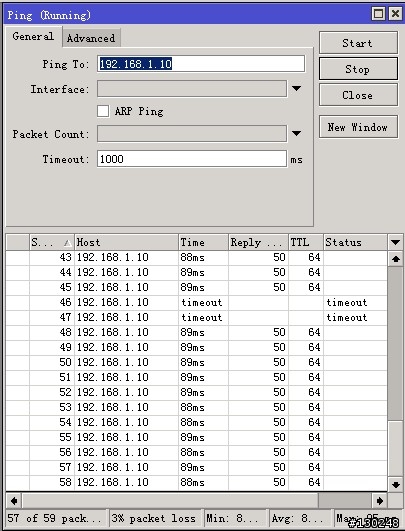Sort by the Host column header

click(x=126, y=242)
